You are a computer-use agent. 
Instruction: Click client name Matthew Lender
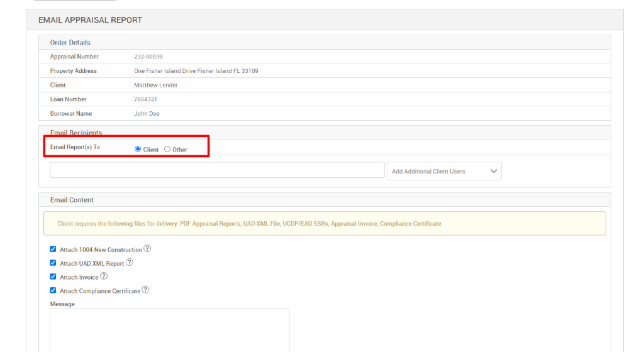(x=156, y=85)
